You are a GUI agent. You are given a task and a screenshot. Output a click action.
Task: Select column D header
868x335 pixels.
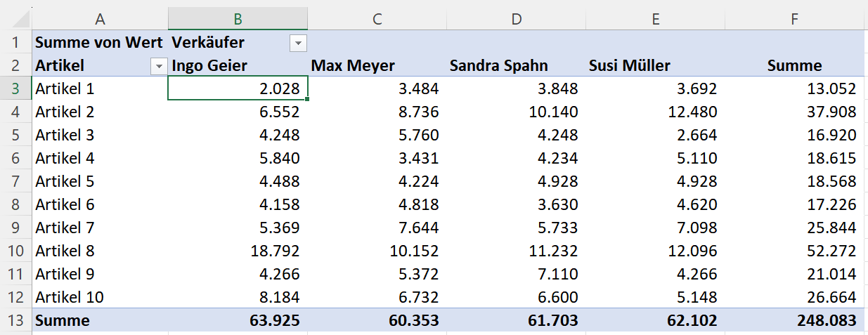[x=517, y=20]
